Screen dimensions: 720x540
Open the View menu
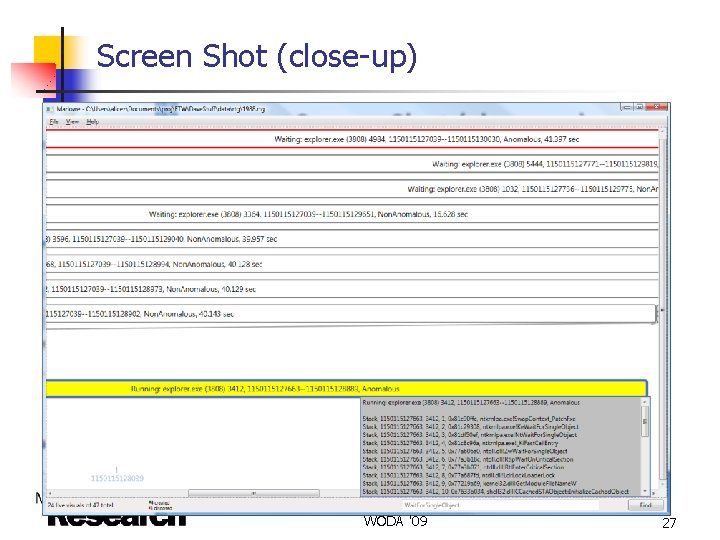click(x=72, y=122)
